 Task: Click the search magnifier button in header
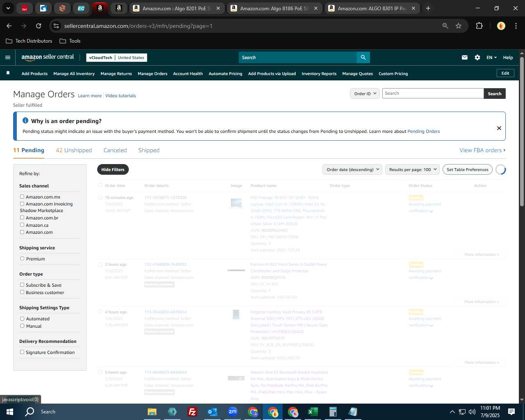tap(363, 57)
